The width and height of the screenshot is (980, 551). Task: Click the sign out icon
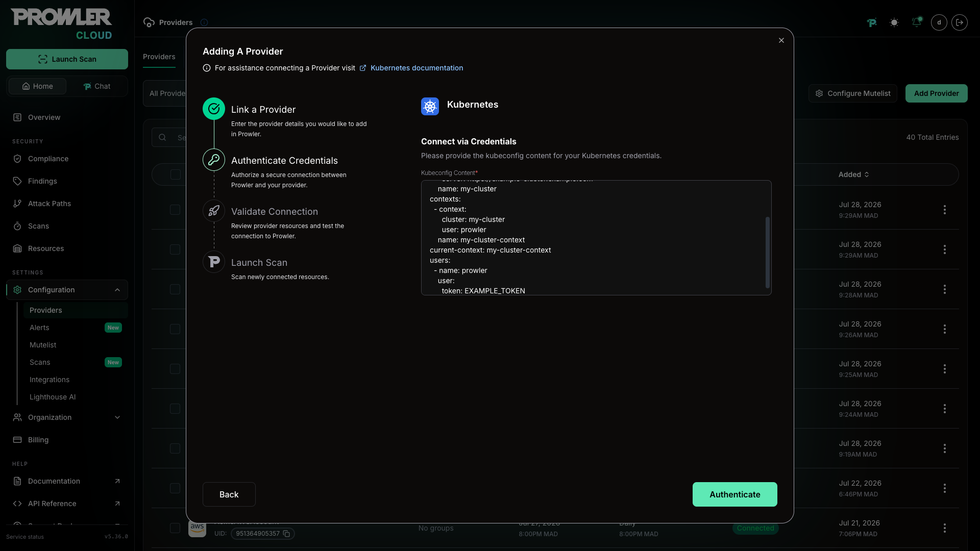tap(960, 22)
